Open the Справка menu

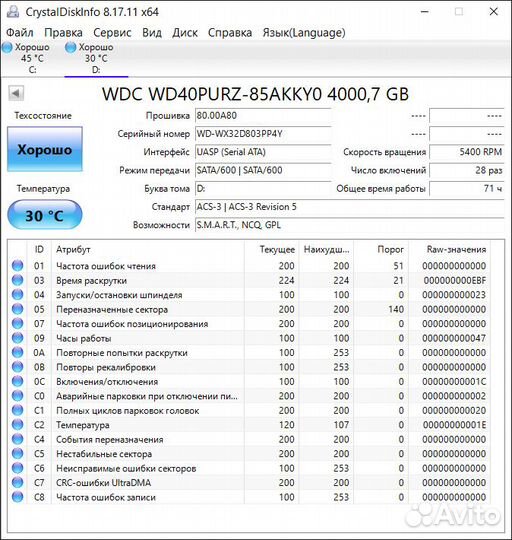(x=230, y=33)
